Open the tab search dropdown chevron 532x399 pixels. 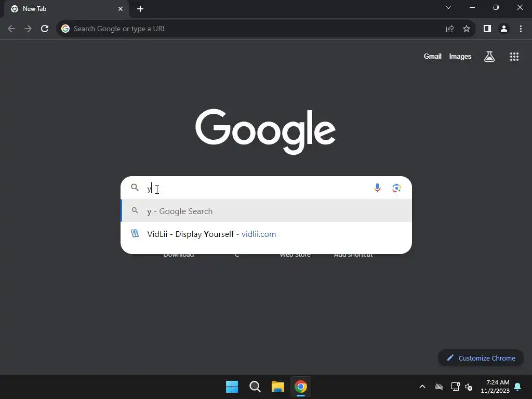pyautogui.click(x=448, y=7)
